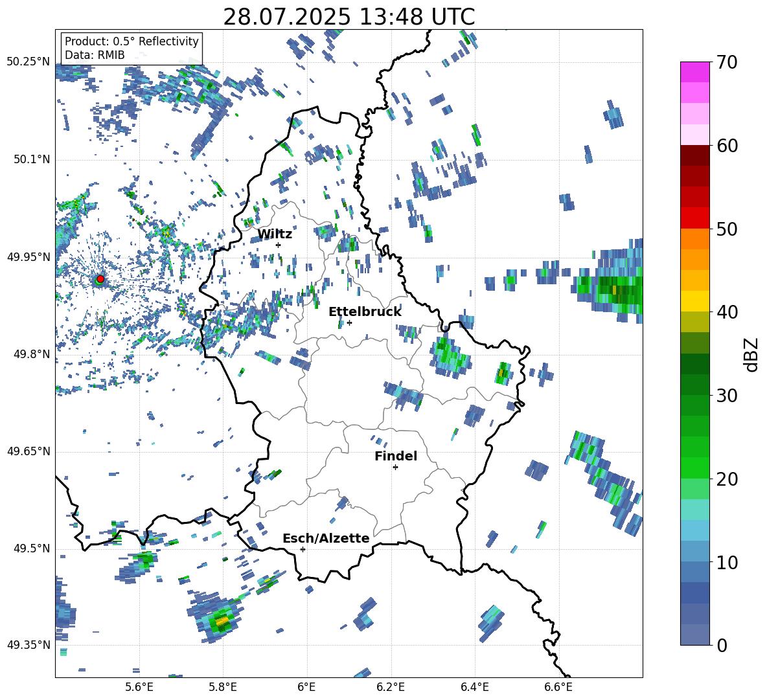The width and height of the screenshot is (767, 700).
Task: Click the Ettelbruck city label
Action: tap(365, 312)
